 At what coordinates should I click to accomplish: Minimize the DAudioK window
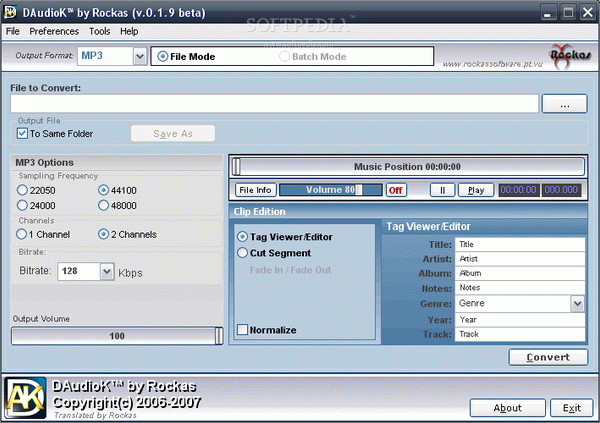coord(548,13)
